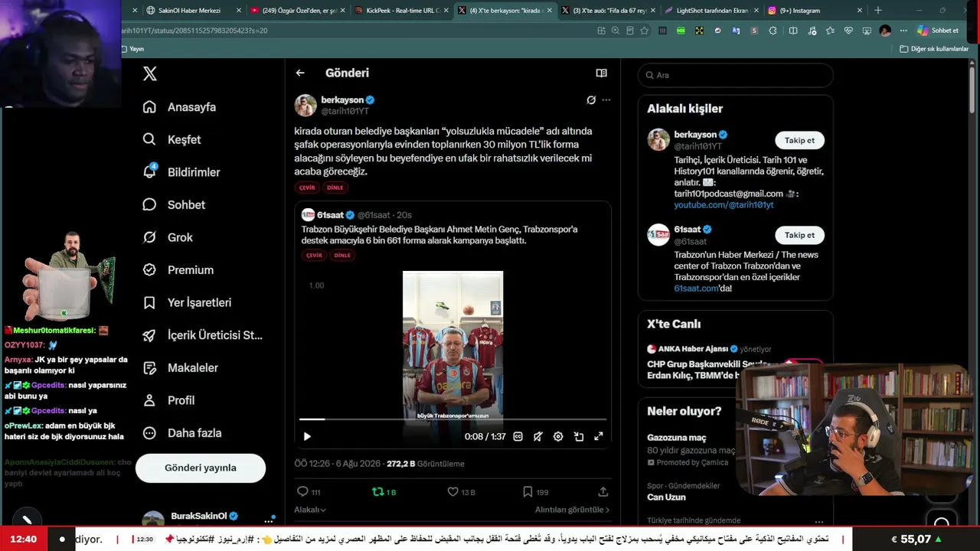Viewport: 980px width, 551px height.
Task: Toggle closed captions on the video
Action: 518,436
